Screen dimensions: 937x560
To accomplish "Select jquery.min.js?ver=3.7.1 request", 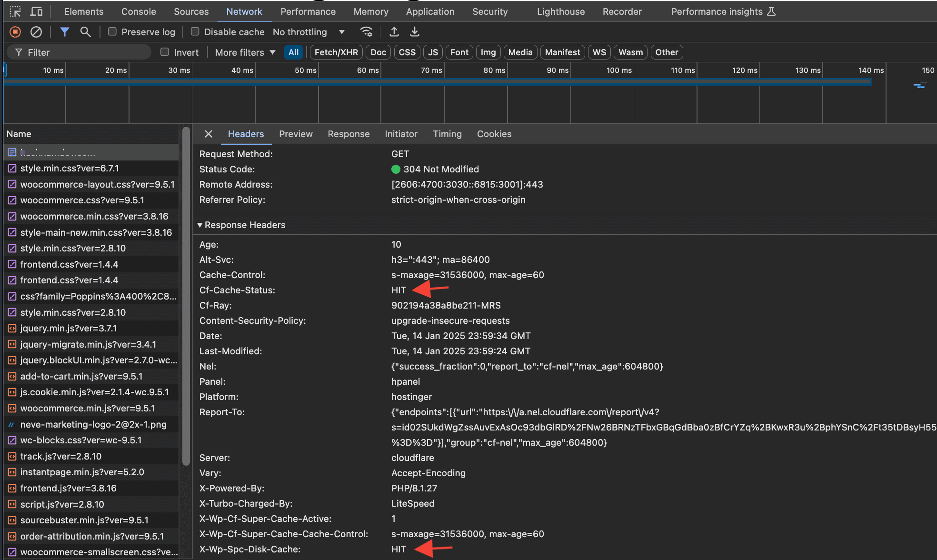I will click(x=69, y=328).
